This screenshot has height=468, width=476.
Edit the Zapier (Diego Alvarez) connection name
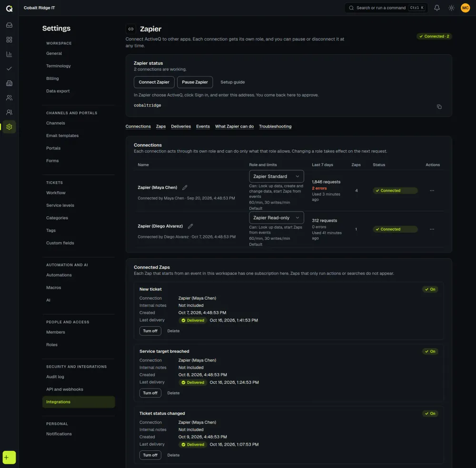click(190, 226)
